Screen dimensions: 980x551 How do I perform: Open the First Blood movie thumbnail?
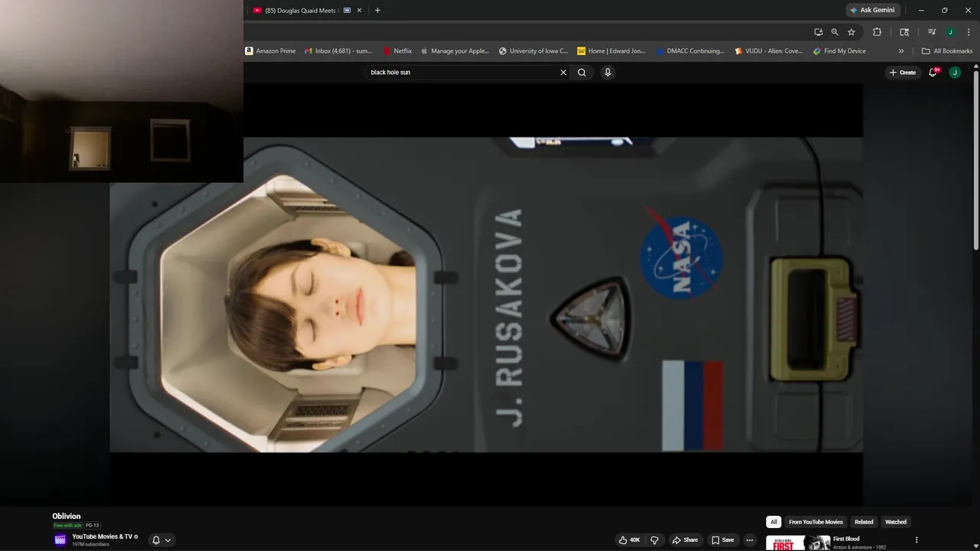pos(798,543)
